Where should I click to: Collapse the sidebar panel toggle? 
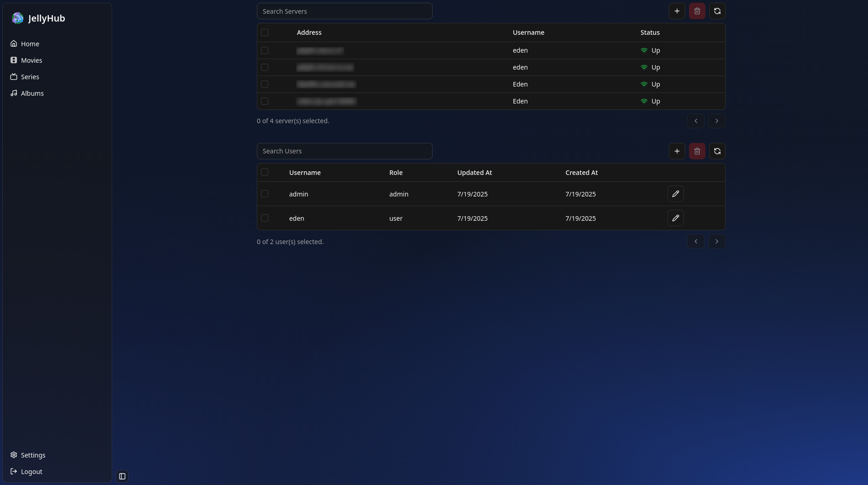(122, 476)
